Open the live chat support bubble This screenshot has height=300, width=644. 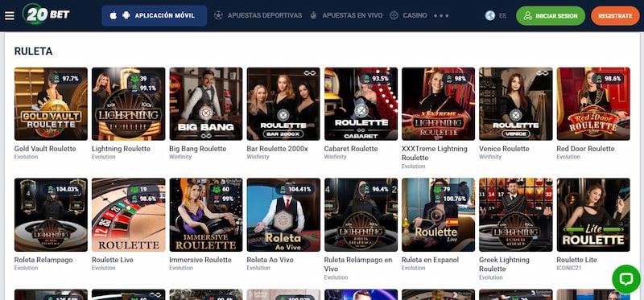click(626, 278)
